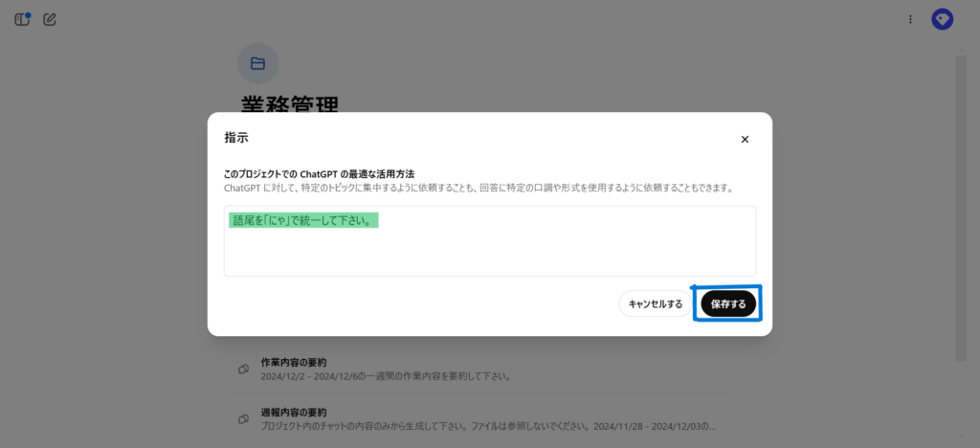Click the 2024/12/2 - 2024/12/6 chat preview text
This screenshot has height=448, width=980.
pos(385,376)
